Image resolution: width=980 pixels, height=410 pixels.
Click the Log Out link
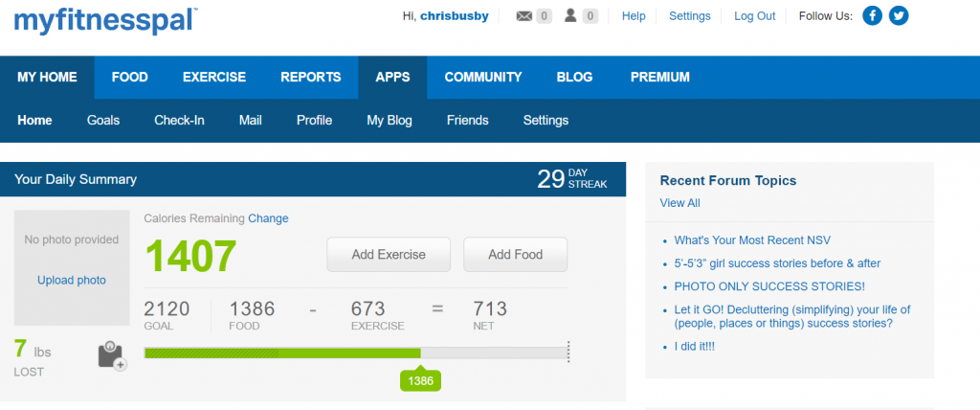click(x=754, y=16)
